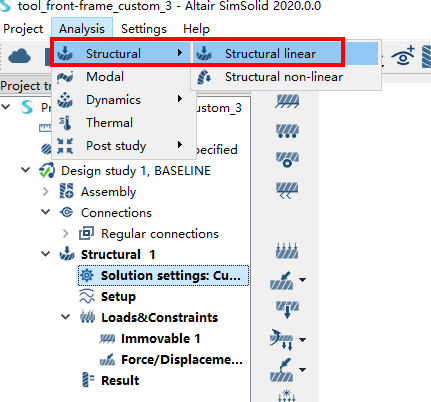Collapse the Loads&Constraints tree node

[x=66, y=317]
